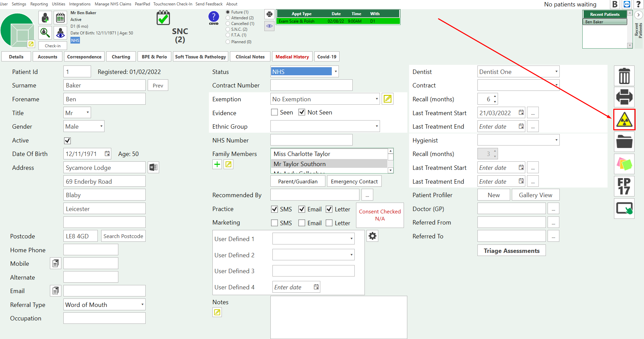Click the User Defined settings gear
Screen dimensions: 644x339
[x=372, y=236]
